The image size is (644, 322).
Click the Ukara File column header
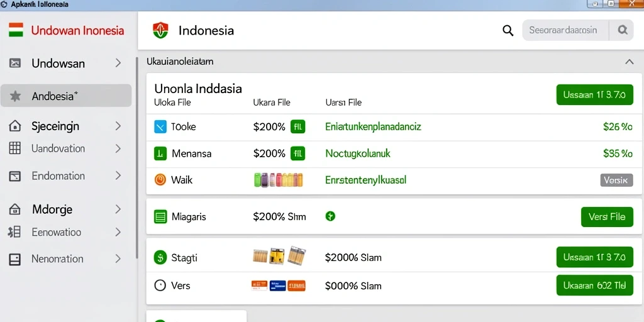pos(272,103)
